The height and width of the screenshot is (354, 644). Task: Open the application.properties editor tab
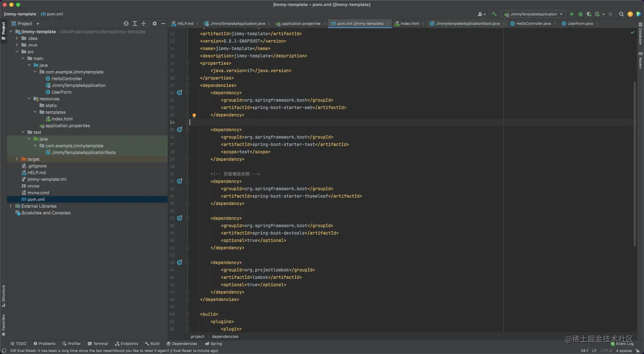point(301,24)
